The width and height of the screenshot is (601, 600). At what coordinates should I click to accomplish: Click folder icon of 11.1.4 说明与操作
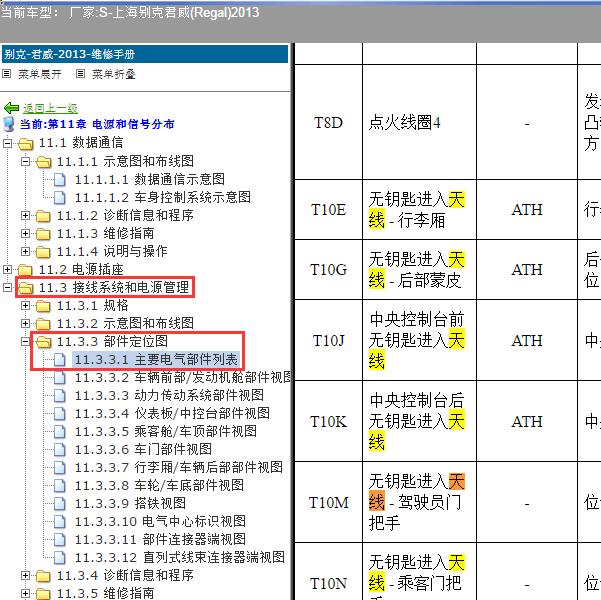43,252
